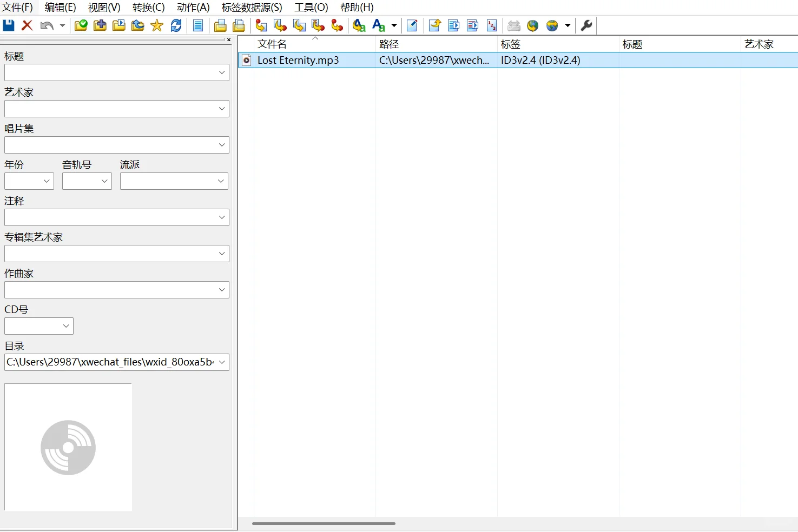
Task: Save tags with the blue floppy disk icon
Action: pos(9,25)
